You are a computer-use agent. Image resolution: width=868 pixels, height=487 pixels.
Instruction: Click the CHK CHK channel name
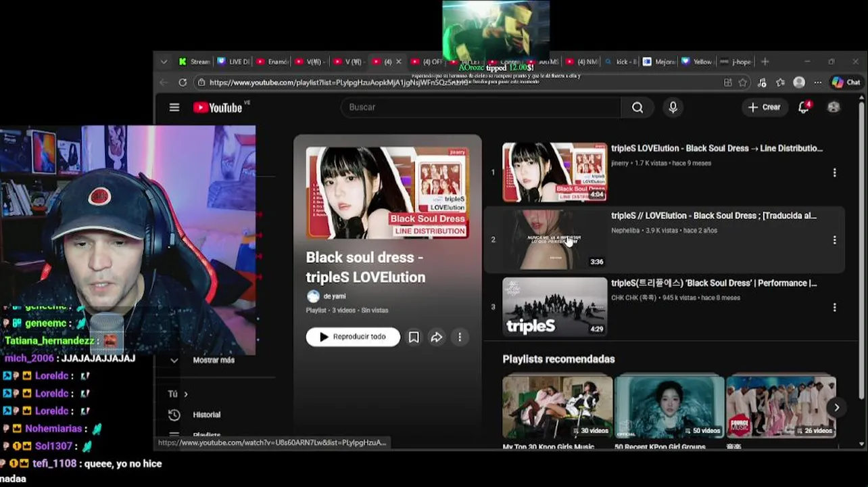coord(633,298)
